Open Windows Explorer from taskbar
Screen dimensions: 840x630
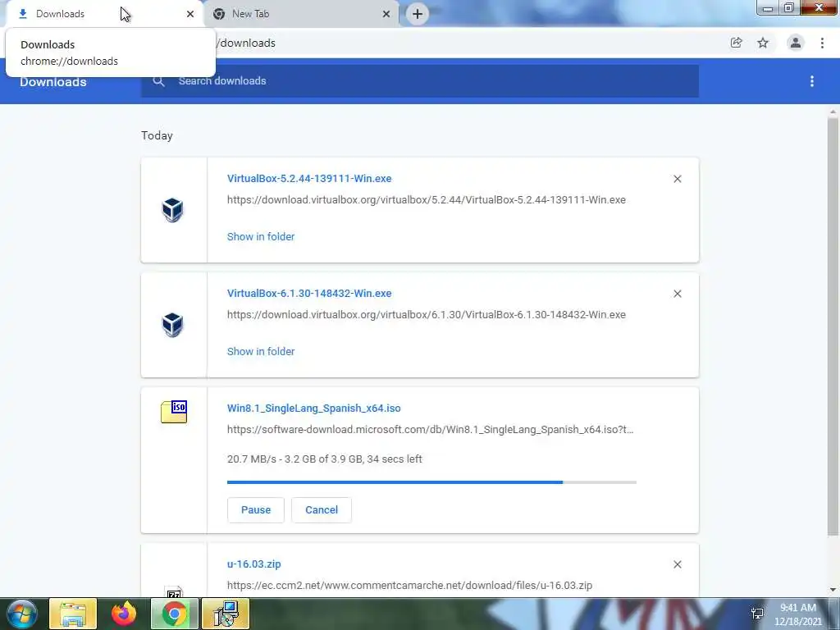pyautogui.click(x=73, y=614)
